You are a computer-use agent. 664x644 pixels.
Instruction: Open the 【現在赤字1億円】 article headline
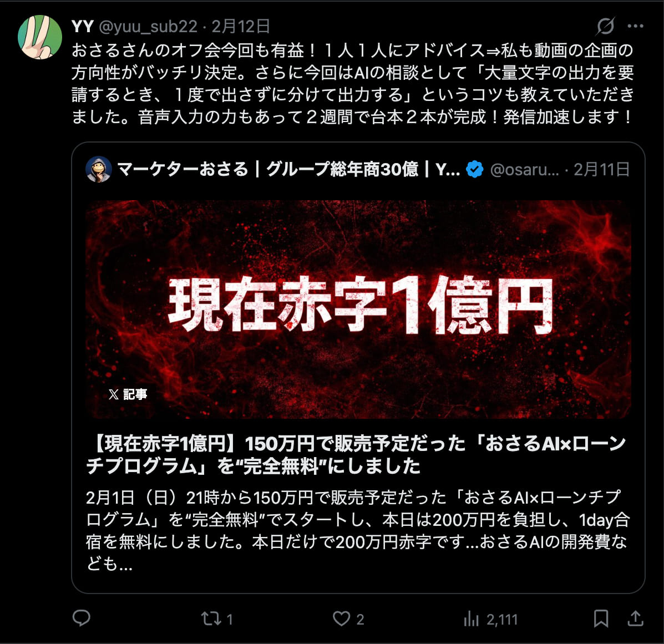tap(356, 455)
